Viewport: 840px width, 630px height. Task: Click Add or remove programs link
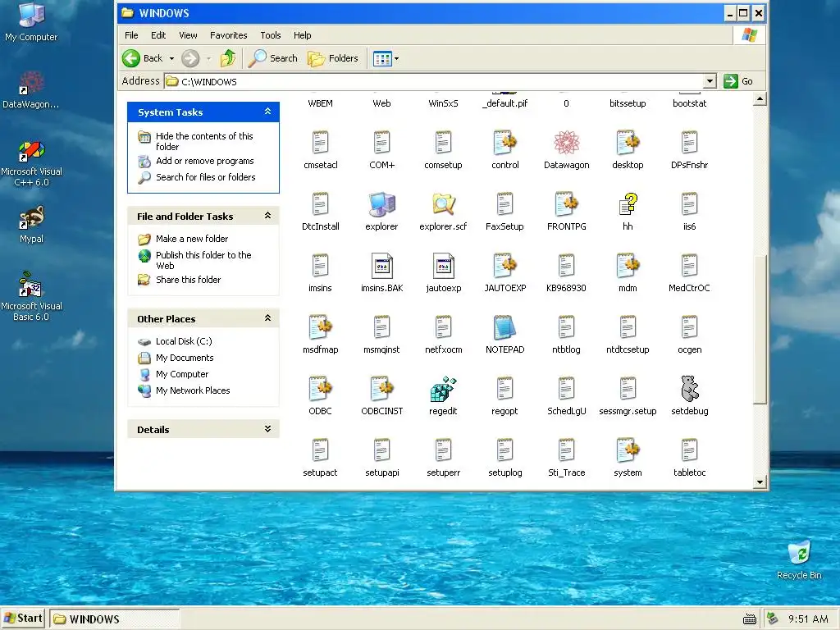[x=204, y=161]
